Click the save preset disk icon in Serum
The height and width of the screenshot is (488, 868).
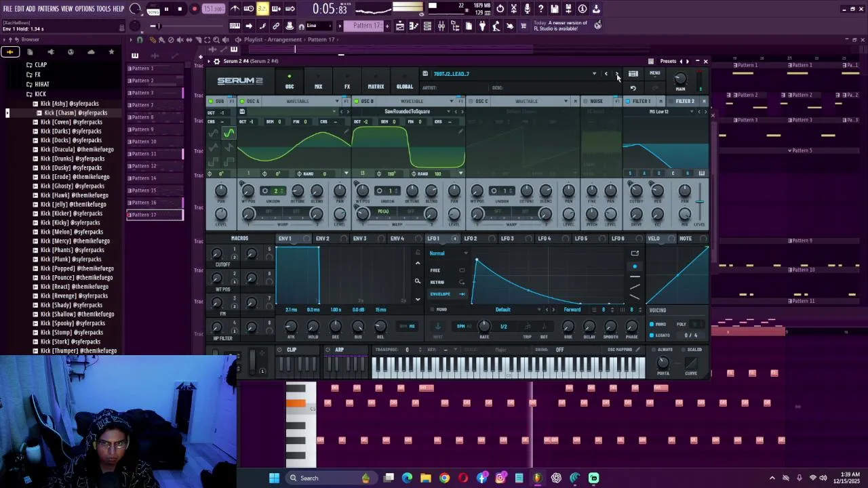coord(425,74)
